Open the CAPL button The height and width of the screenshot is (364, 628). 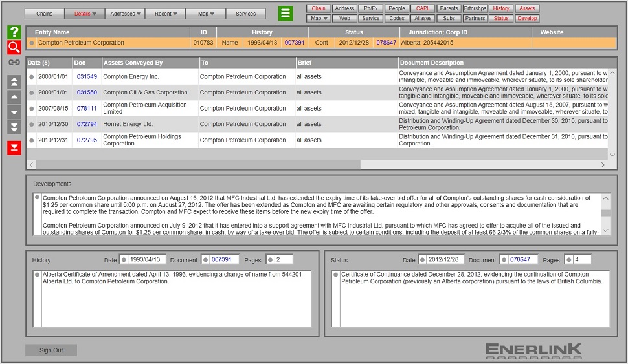[423, 8]
